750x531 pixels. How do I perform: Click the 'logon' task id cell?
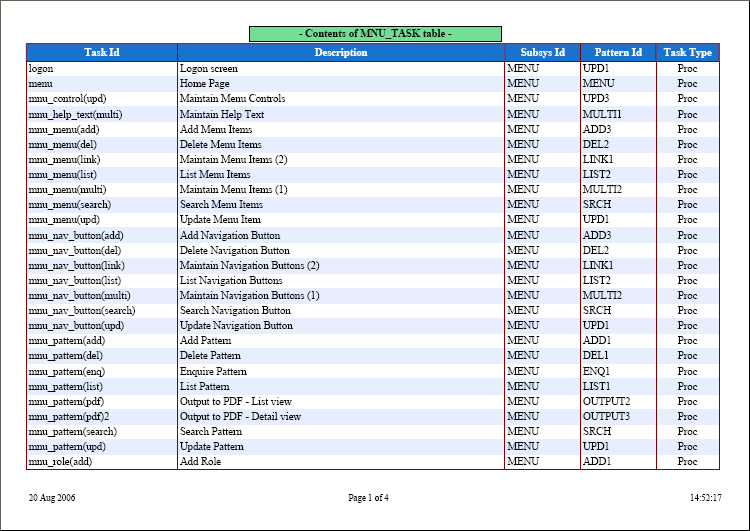click(41, 69)
